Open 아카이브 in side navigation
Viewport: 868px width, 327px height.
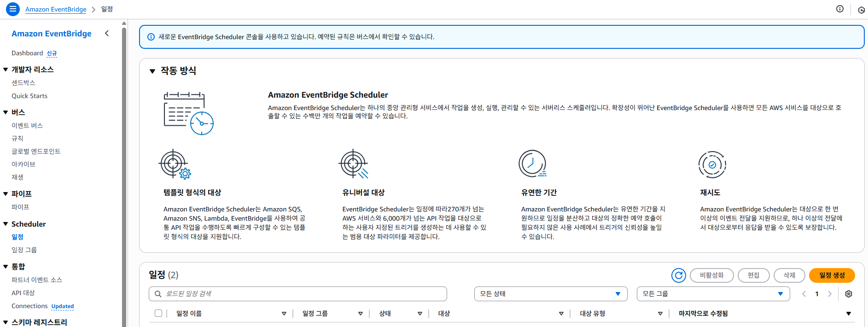[x=23, y=164]
